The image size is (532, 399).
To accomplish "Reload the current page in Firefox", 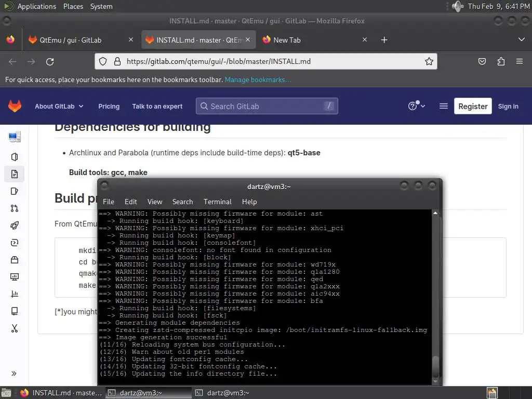I will coord(50,61).
